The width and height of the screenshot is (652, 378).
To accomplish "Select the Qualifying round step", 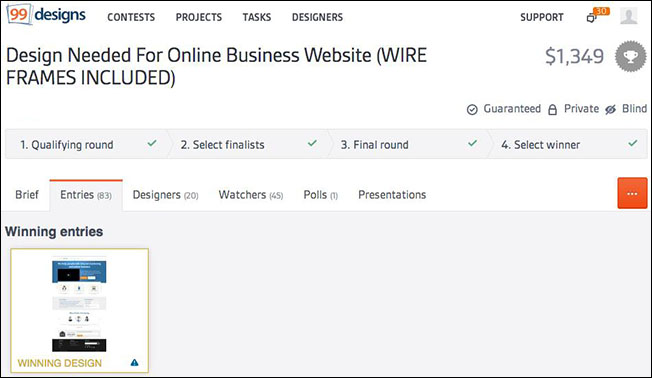I will point(86,144).
